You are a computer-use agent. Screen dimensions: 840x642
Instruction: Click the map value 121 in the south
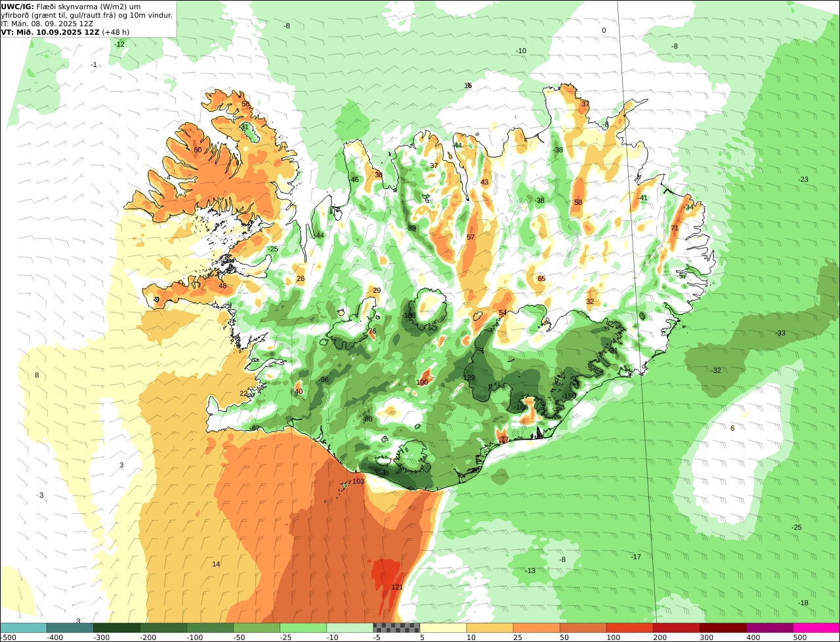[x=397, y=587]
